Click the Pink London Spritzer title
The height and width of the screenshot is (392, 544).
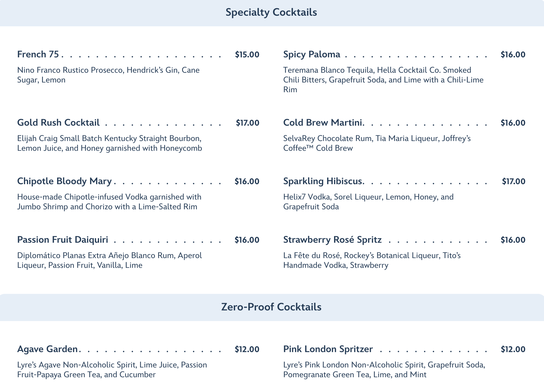pyautogui.click(x=328, y=349)
